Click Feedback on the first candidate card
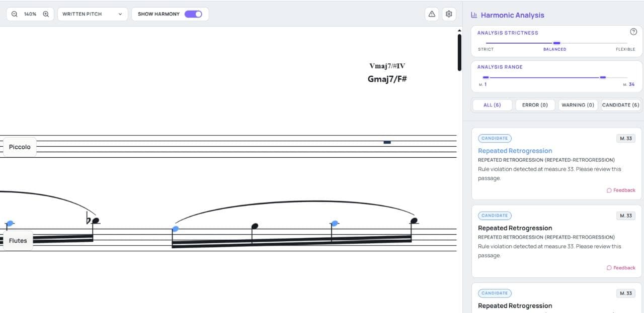644x313 pixels. [621, 190]
